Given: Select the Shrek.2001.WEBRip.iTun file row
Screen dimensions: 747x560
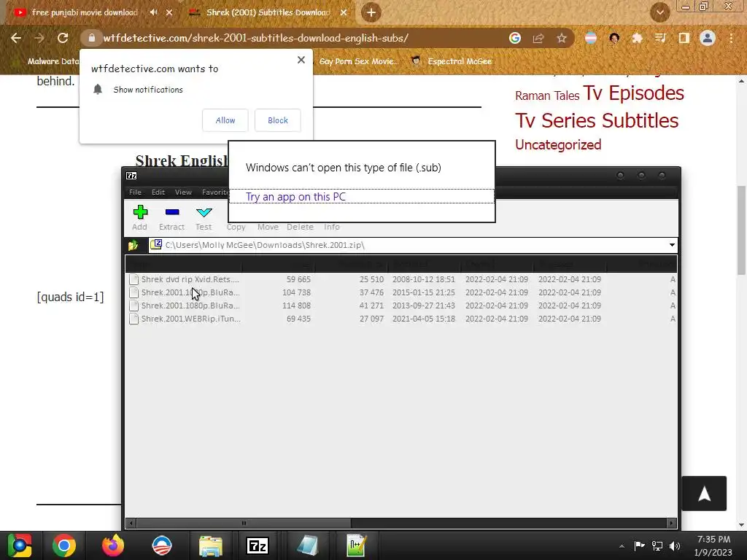Looking at the screenshot, I should pos(400,319).
